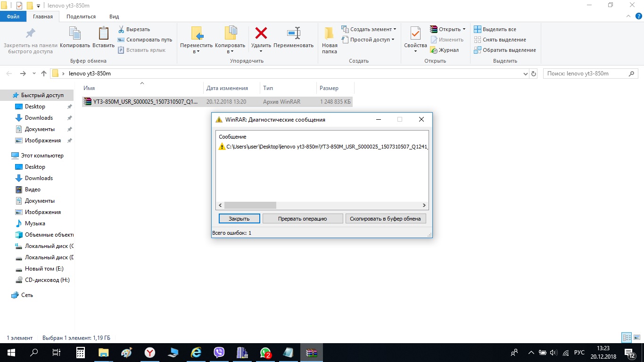Open Properties (Свойства) checkmark icon
Screen dimensions: 644x362
tap(415, 34)
